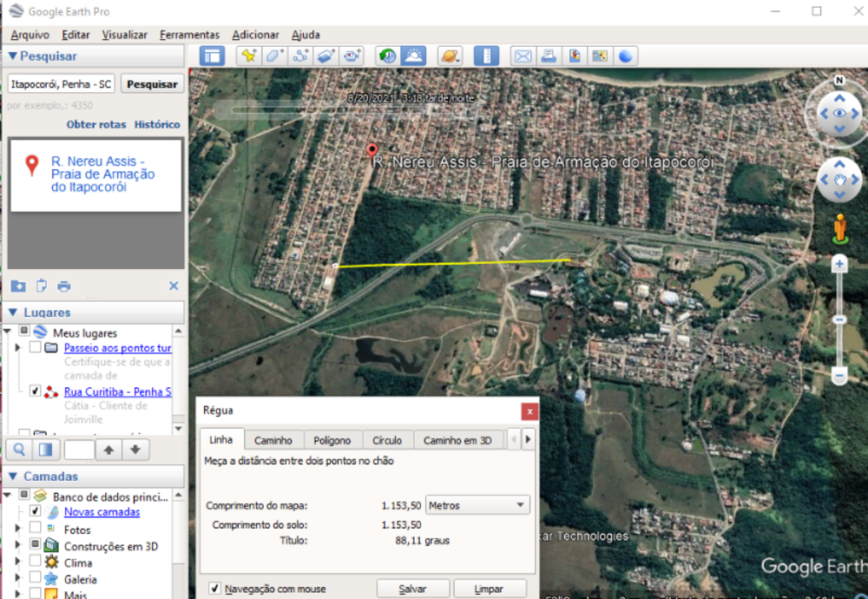Toggle Navegação com mouse checkbox

[x=214, y=589]
